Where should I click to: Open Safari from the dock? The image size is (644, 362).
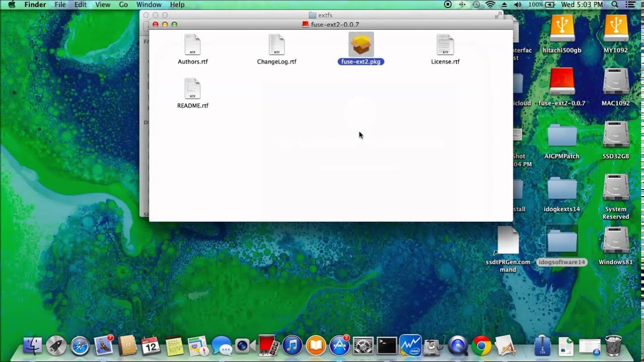[80, 346]
